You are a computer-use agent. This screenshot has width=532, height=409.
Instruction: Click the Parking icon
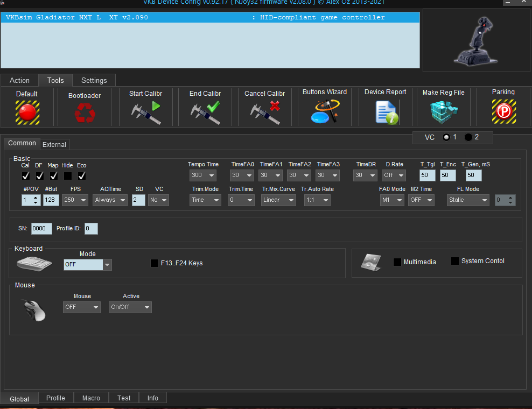[x=504, y=111]
